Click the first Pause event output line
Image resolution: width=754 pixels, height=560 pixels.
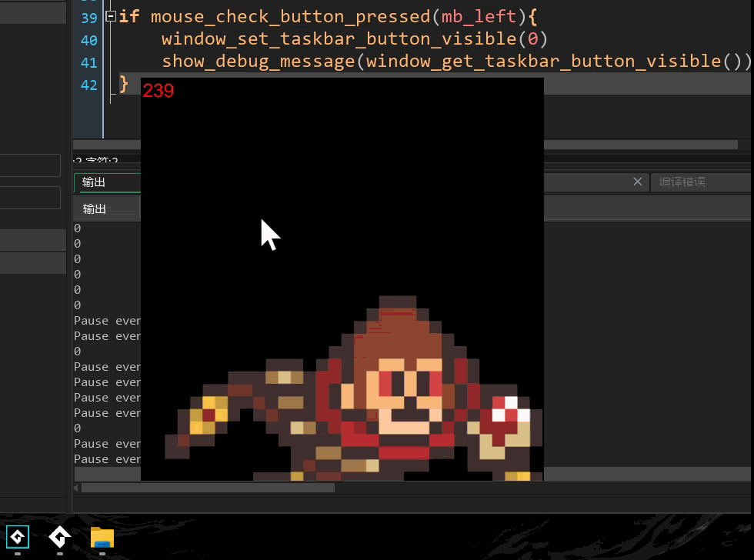pos(107,321)
